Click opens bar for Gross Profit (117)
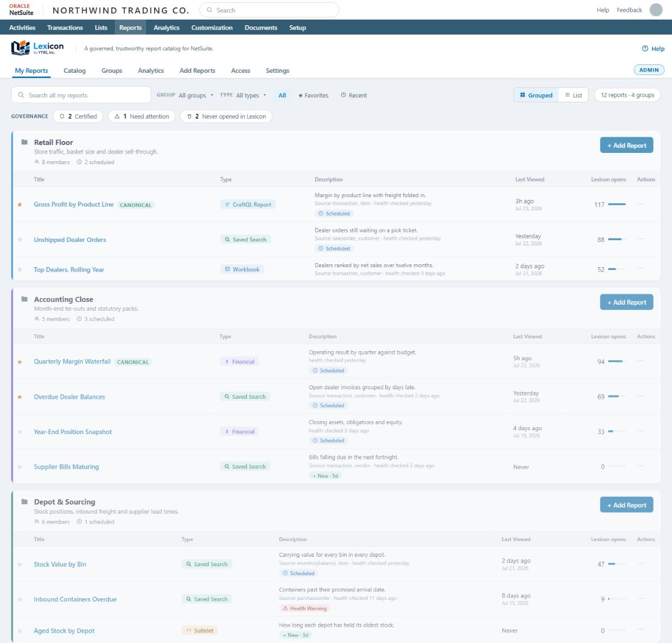 (x=617, y=204)
